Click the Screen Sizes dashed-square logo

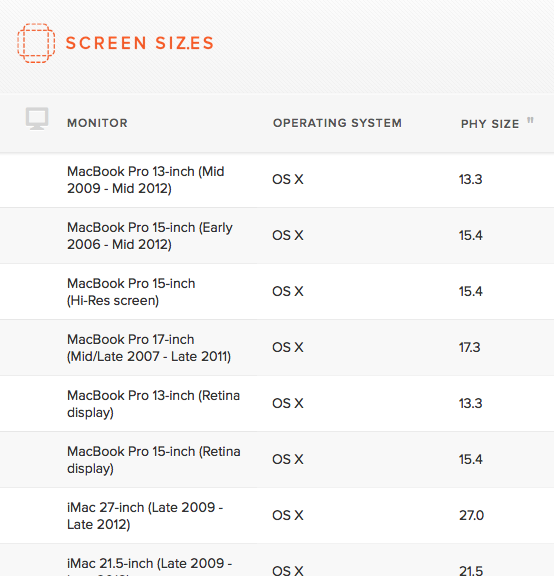(36, 43)
